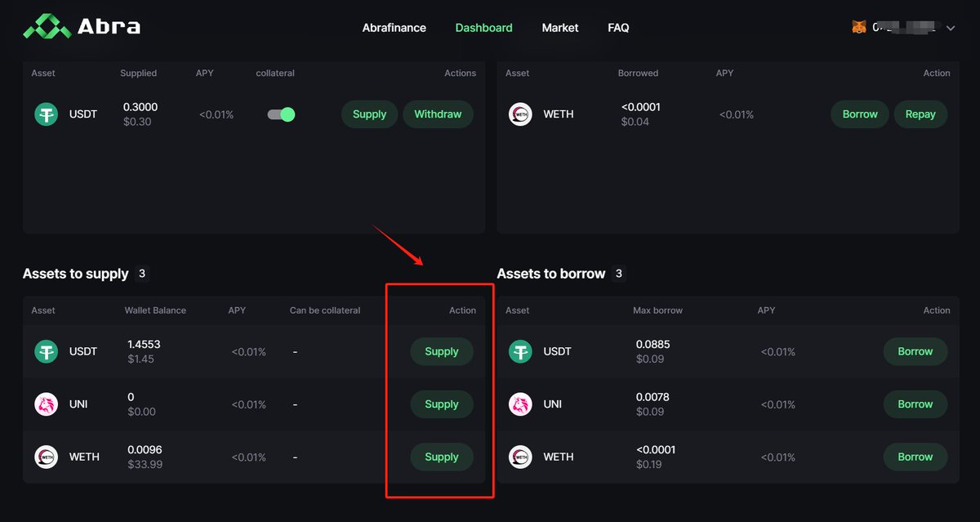
Task: Click the 0.3000 supplied USDT amount
Action: (140, 107)
